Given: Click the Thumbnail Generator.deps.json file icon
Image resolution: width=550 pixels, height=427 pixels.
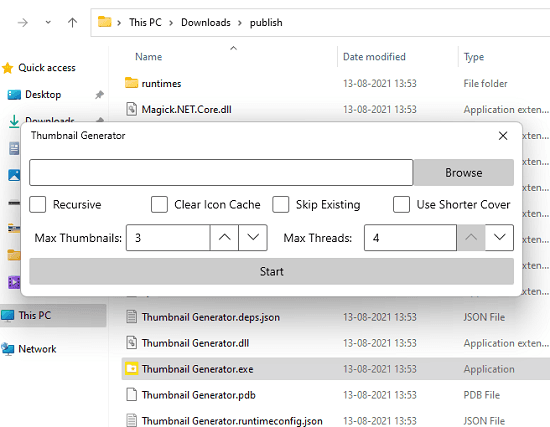Looking at the screenshot, I should coord(132,317).
